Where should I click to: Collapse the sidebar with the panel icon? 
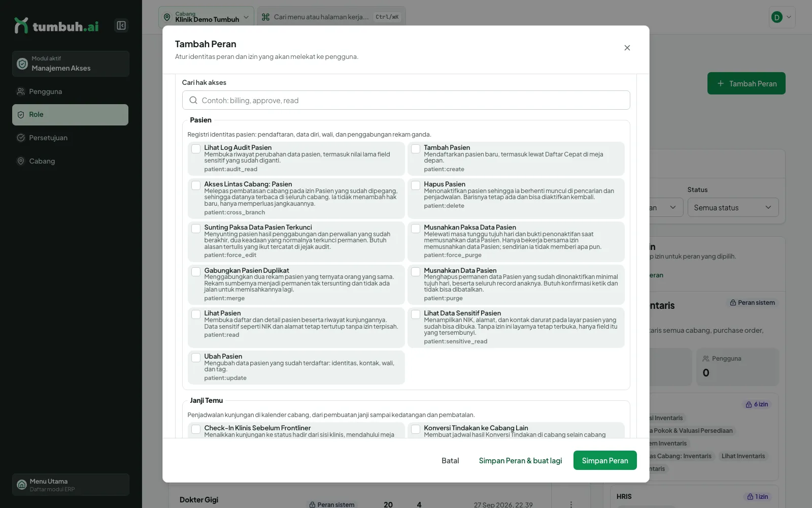121,25
